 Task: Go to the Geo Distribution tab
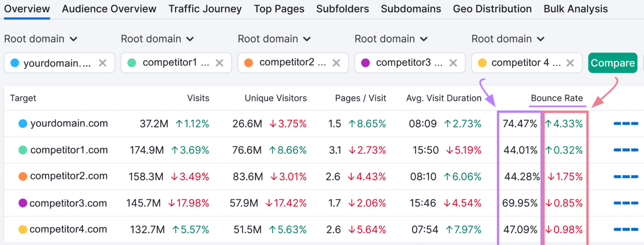(x=492, y=9)
